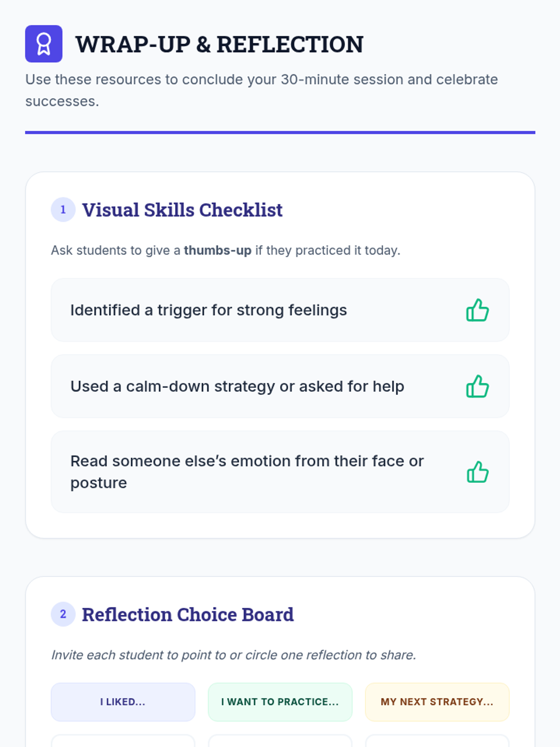Choose the "I WANT TO PRACTICE..." label
Viewport: 560px width, 747px height.
pyautogui.click(x=280, y=702)
